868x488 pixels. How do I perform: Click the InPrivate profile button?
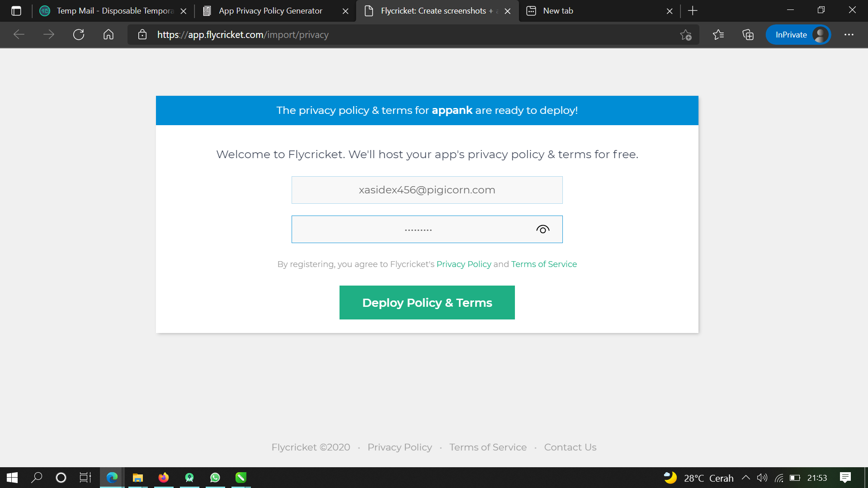[x=798, y=35]
